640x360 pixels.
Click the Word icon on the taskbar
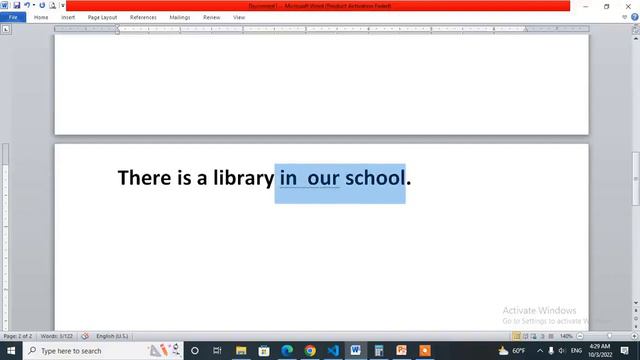coord(356,351)
